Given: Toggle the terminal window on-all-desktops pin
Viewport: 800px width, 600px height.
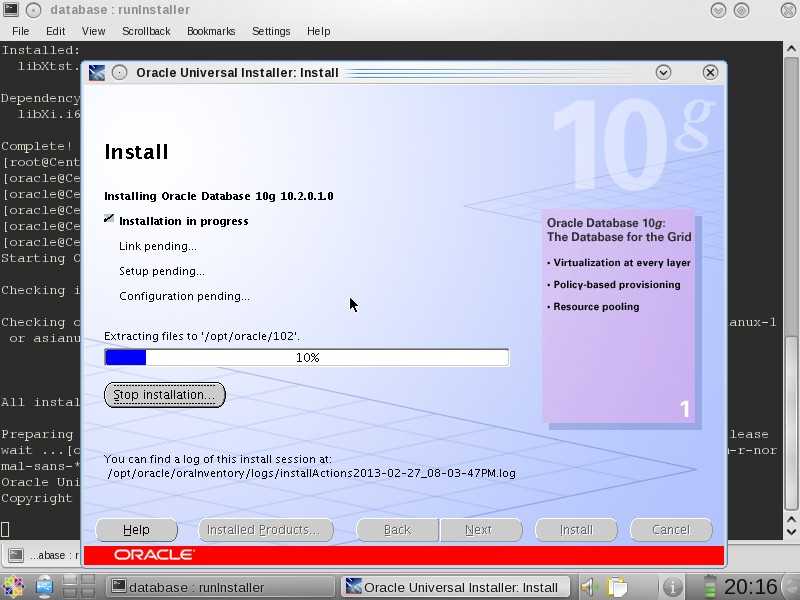Looking at the screenshot, I should 33,10.
